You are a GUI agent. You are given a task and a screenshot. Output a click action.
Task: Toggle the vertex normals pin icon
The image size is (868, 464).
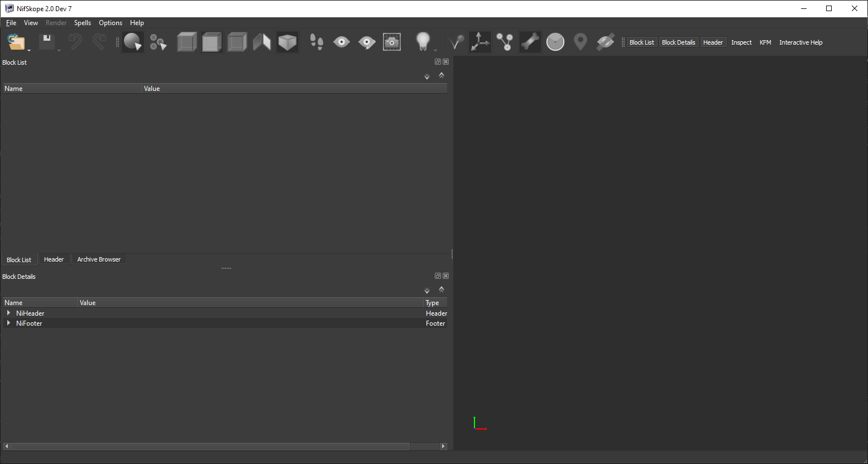(455, 42)
